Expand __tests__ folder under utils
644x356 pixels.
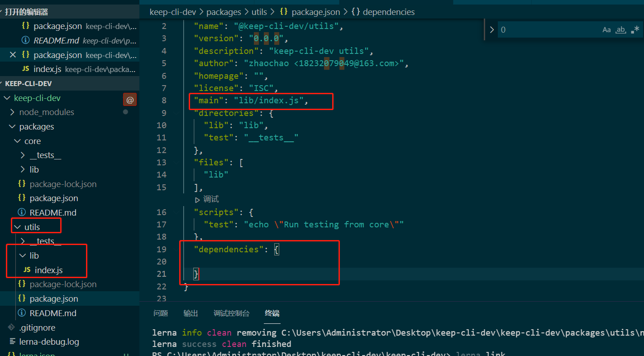point(23,241)
